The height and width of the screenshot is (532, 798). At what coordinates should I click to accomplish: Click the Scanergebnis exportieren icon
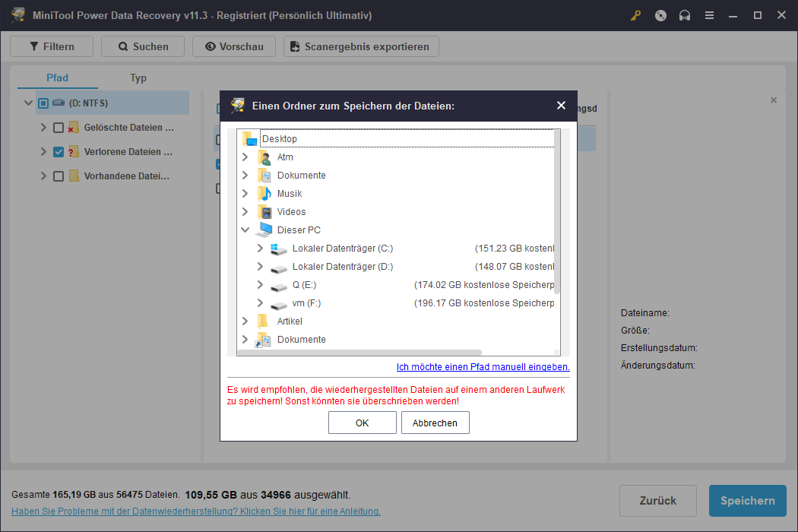coord(295,46)
